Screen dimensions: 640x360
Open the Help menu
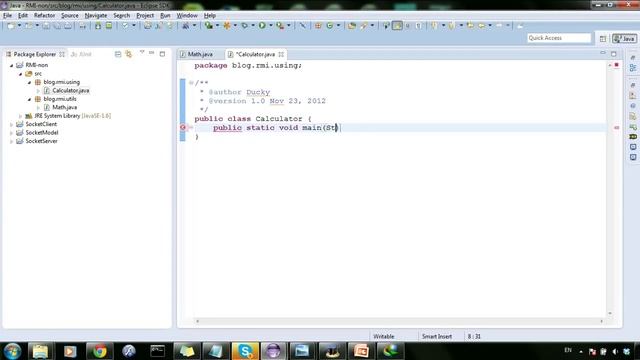210,16
